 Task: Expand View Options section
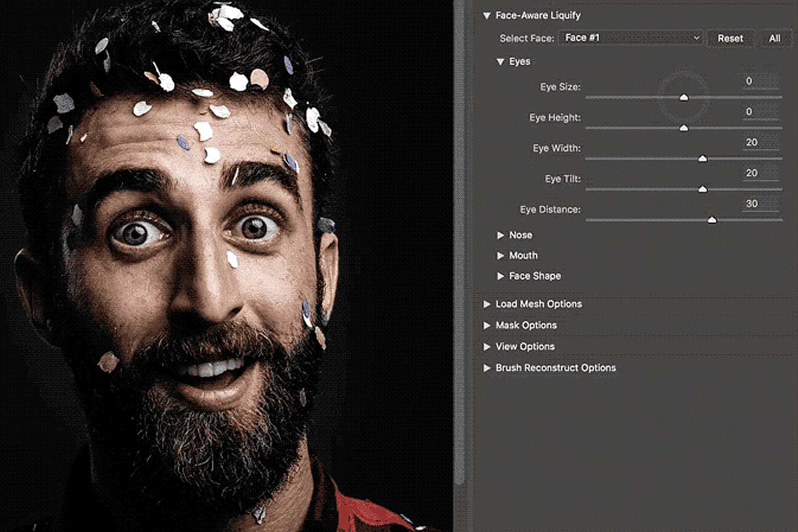click(487, 347)
